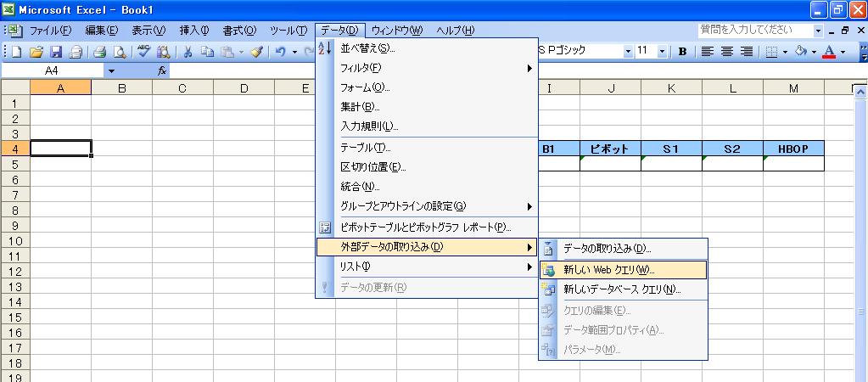Select the Format Painter brush icon
The width and height of the screenshot is (868, 382).
point(256,52)
